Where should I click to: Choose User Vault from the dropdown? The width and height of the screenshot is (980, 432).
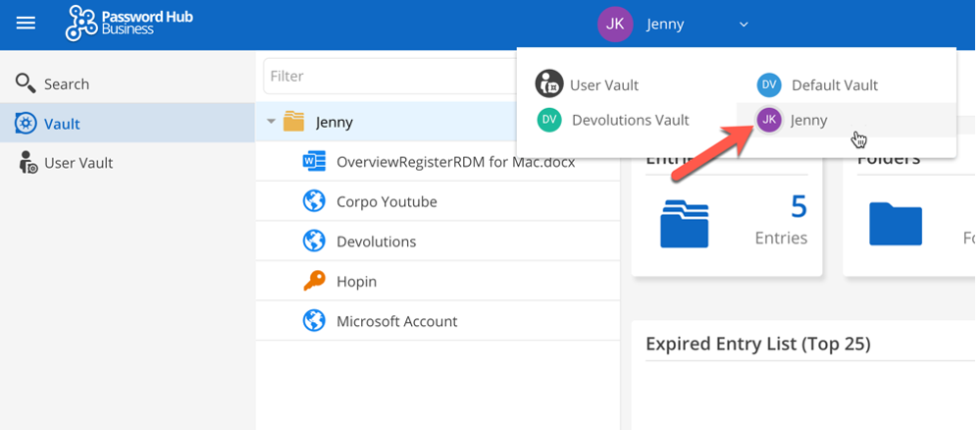603,85
